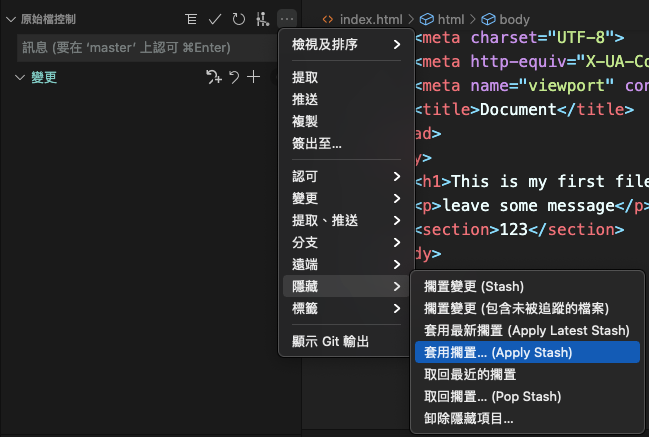Click the meta charset UTF-8 line
The height and width of the screenshot is (437, 649).
[519, 38]
